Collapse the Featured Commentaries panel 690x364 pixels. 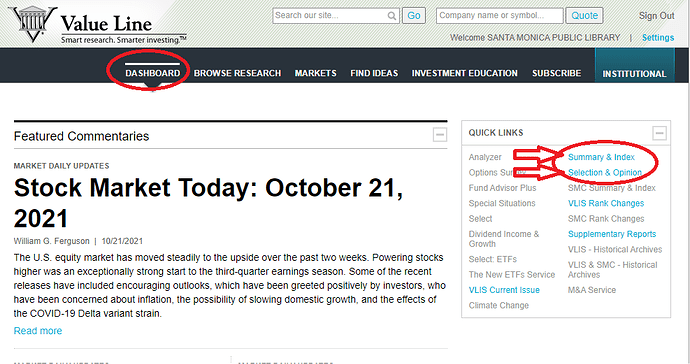tap(440, 135)
